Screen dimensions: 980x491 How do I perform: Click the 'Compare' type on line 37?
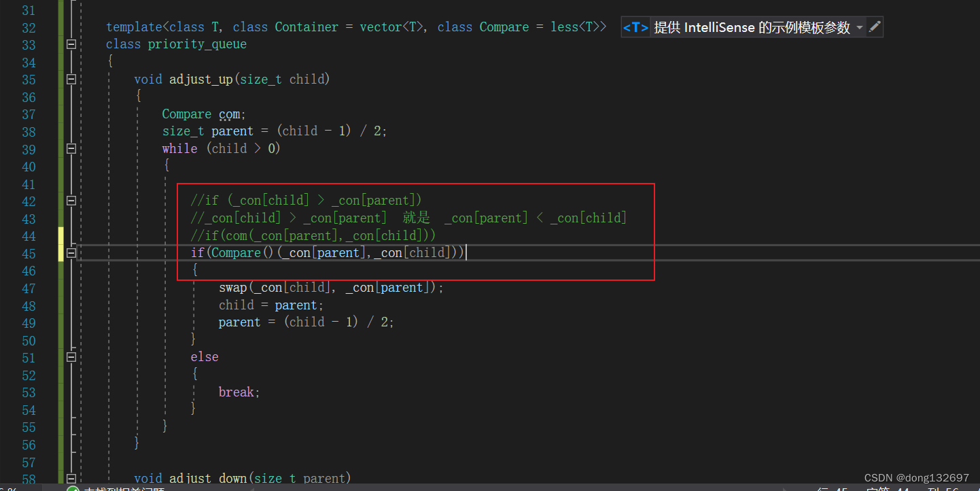coord(186,114)
